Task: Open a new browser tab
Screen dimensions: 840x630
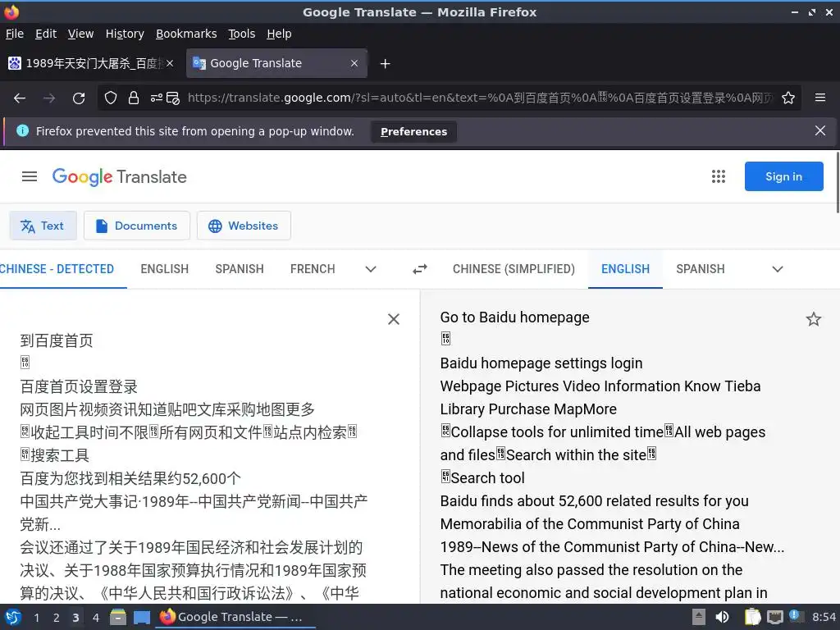Action: point(386,64)
